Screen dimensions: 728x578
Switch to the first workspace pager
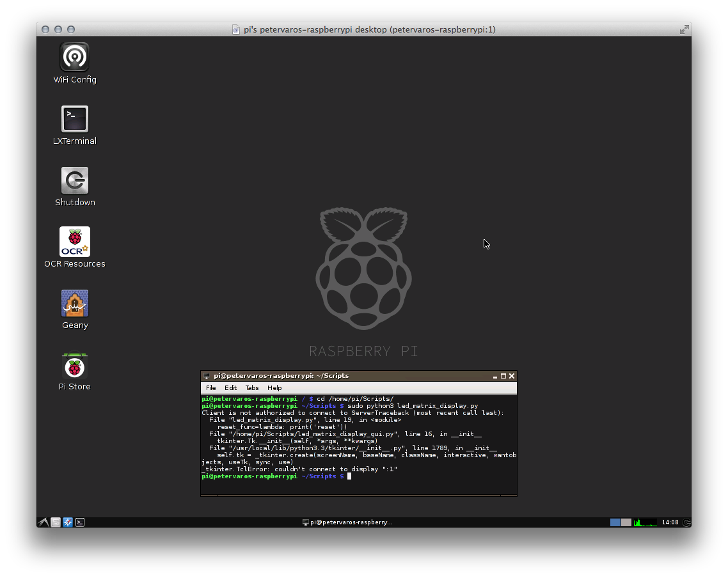(615, 522)
